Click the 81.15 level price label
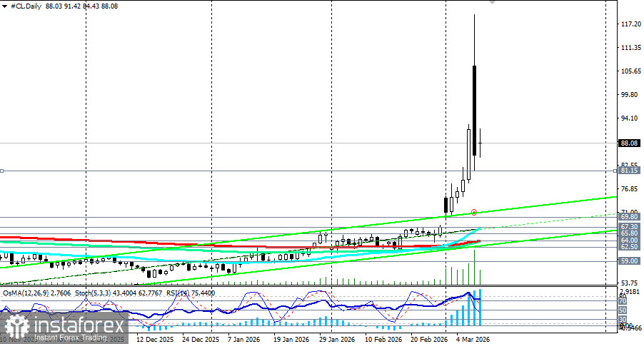 point(629,171)
